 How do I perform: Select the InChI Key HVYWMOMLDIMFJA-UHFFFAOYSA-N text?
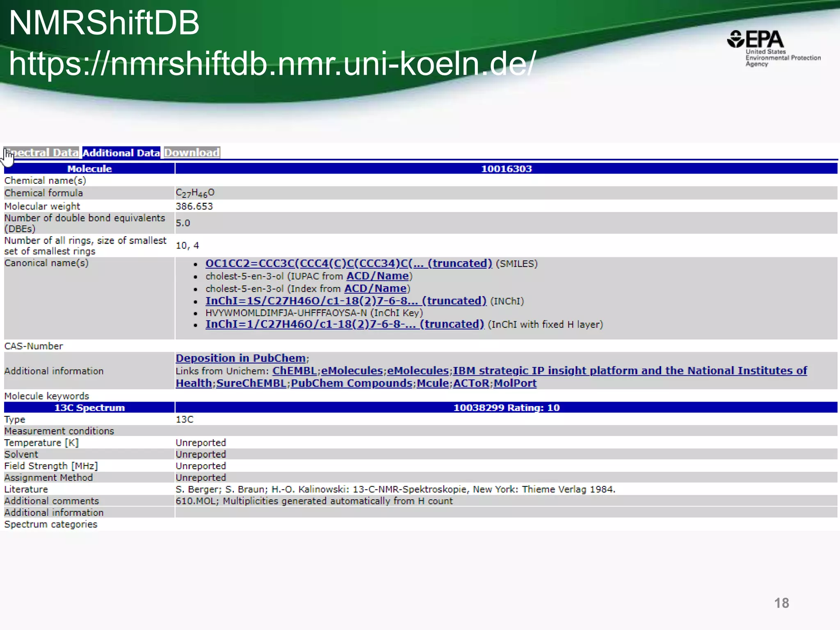tap(286, 313)
